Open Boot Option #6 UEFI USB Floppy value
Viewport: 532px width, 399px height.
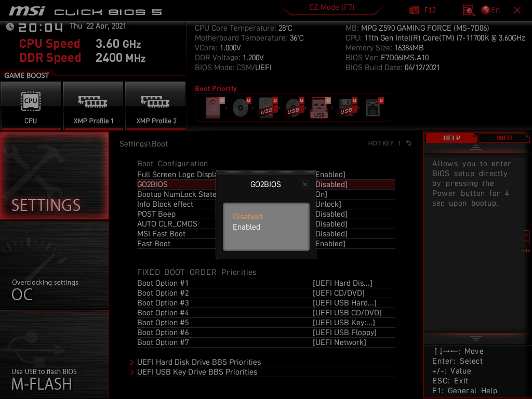pyautogui.click(x=344, y=332)
